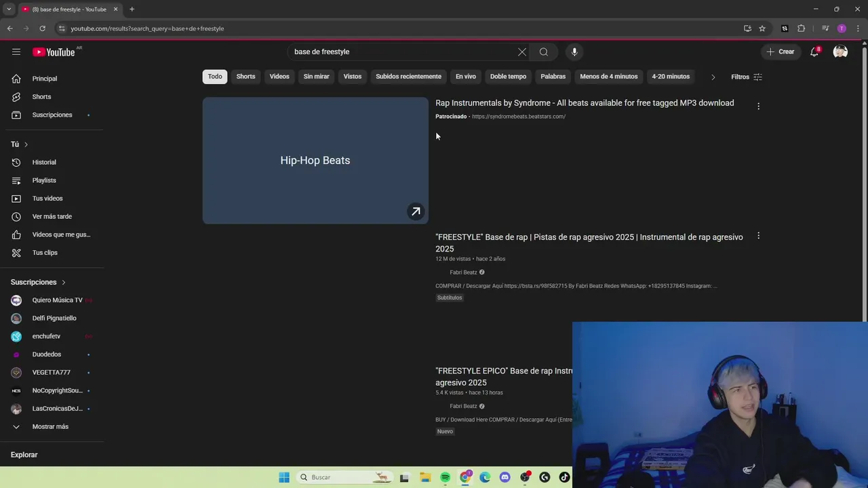
Task: Start voice search with the microphone
Action: click(574, 52)
